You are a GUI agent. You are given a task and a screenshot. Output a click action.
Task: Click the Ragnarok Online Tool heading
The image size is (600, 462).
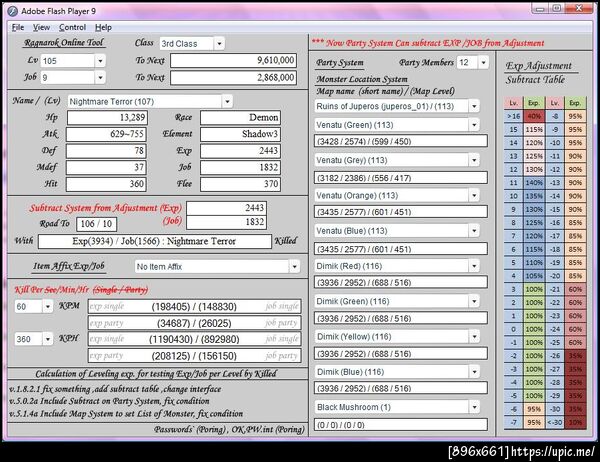point(64,42)
